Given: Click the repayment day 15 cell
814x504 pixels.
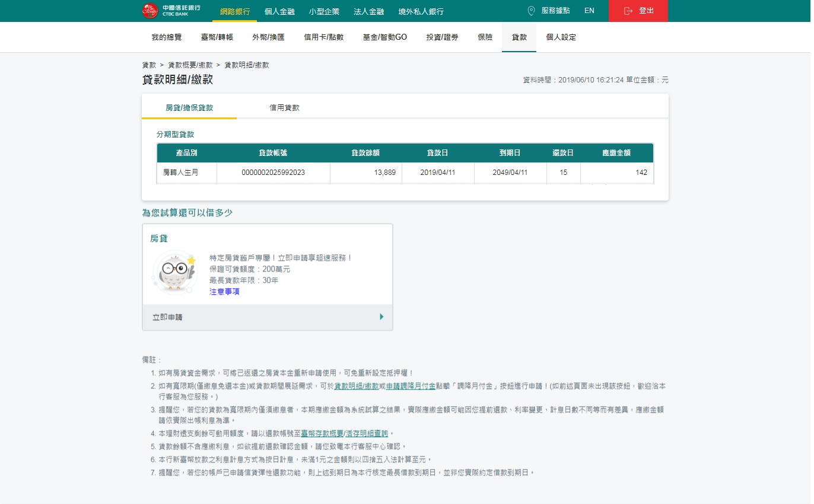Looking at the screenshot, I should tap(563, 173).
